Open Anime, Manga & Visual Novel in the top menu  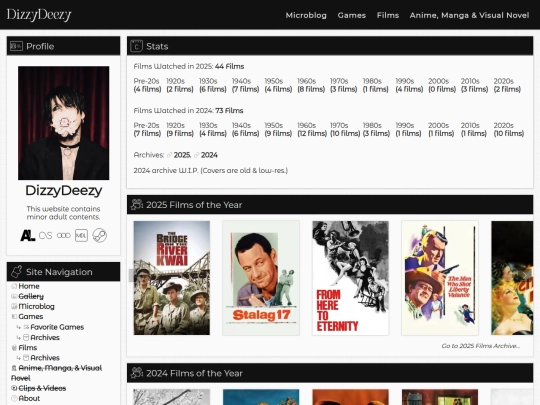pos(469,15)
